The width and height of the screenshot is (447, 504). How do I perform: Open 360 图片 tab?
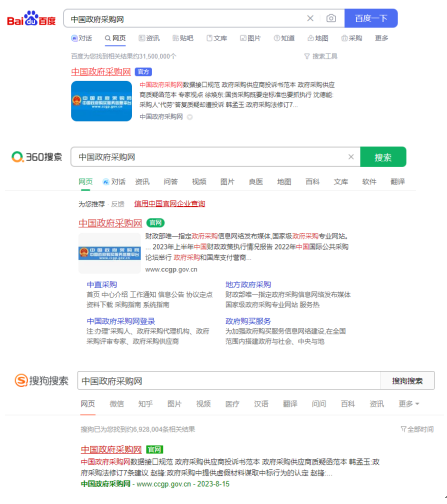tap(227, 182)
